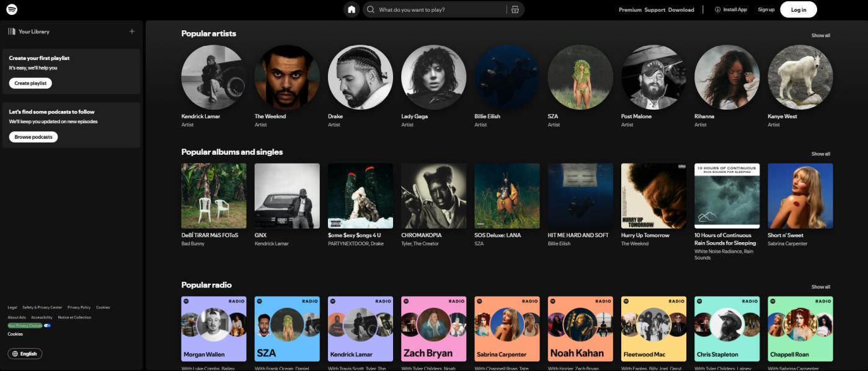The image size is (868, 371).
Task: Open the Support link
Action: [x=655, y=10]
